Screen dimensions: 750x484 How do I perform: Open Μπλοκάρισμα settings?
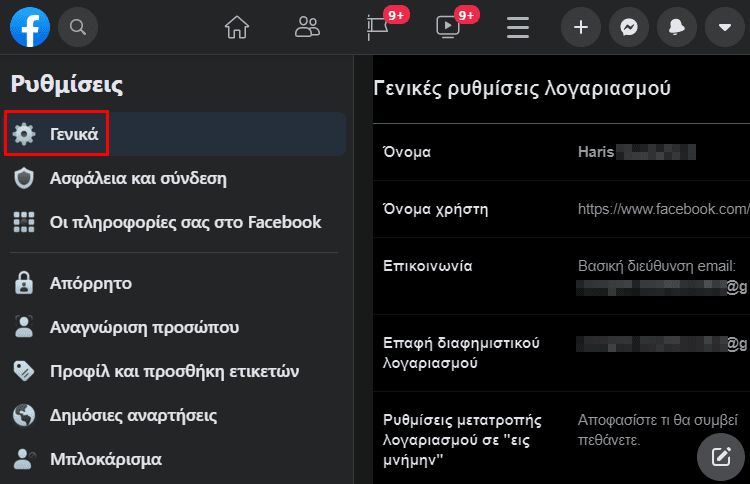175,459
